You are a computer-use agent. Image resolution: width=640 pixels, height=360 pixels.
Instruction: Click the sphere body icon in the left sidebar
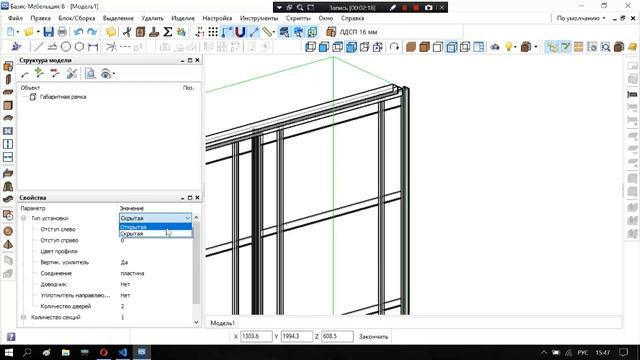click(x=8, y=231)
